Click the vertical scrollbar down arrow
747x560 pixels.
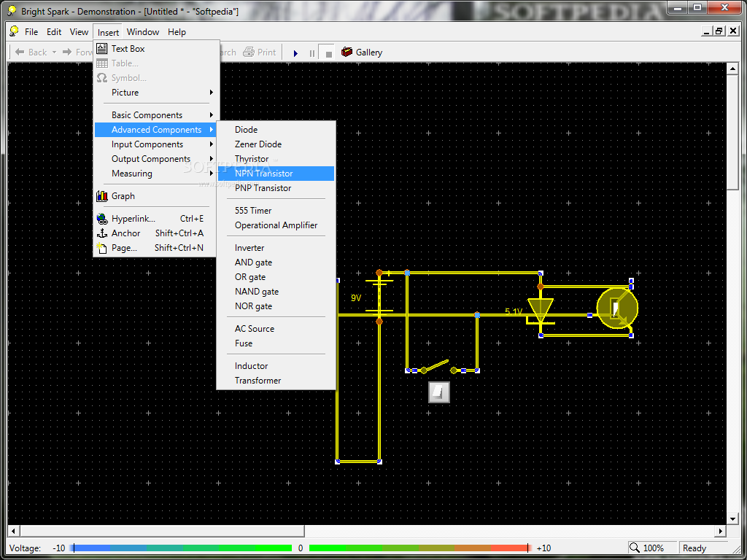[732, 519]
